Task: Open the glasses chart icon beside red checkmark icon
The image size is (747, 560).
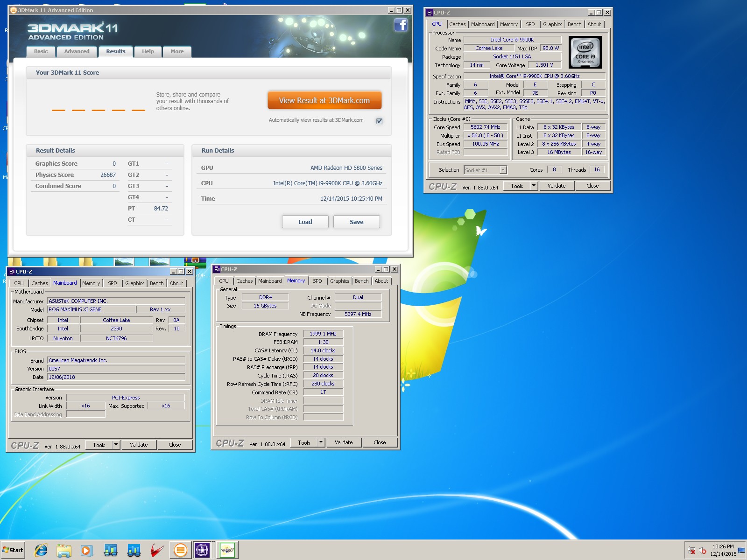Action: tap(134, 550)
